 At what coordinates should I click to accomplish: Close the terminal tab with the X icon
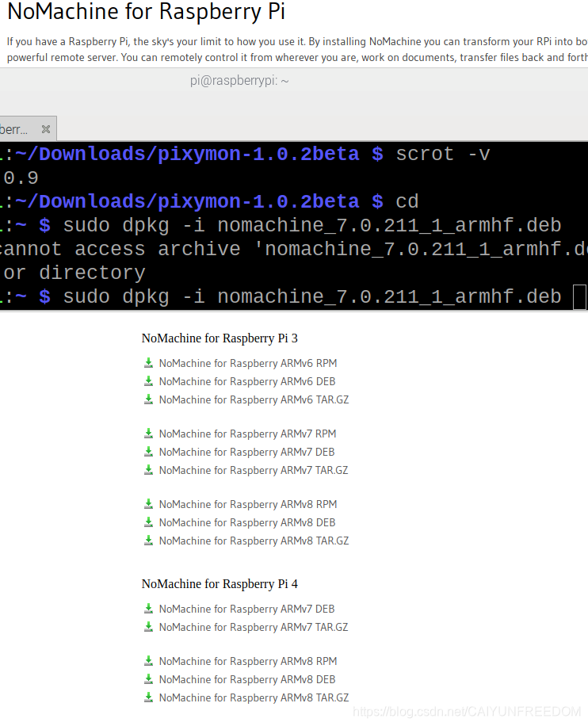(45, 129)
